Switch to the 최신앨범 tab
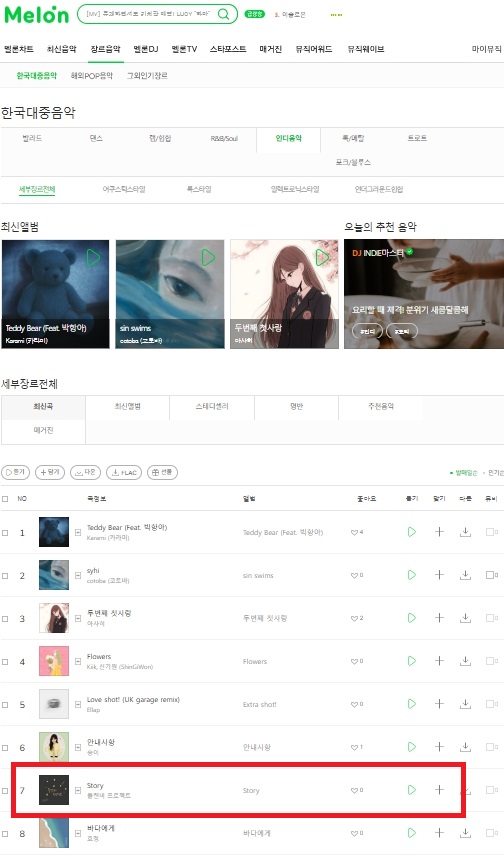This screenshot has width=504, height=857. (x=127, y=407)
